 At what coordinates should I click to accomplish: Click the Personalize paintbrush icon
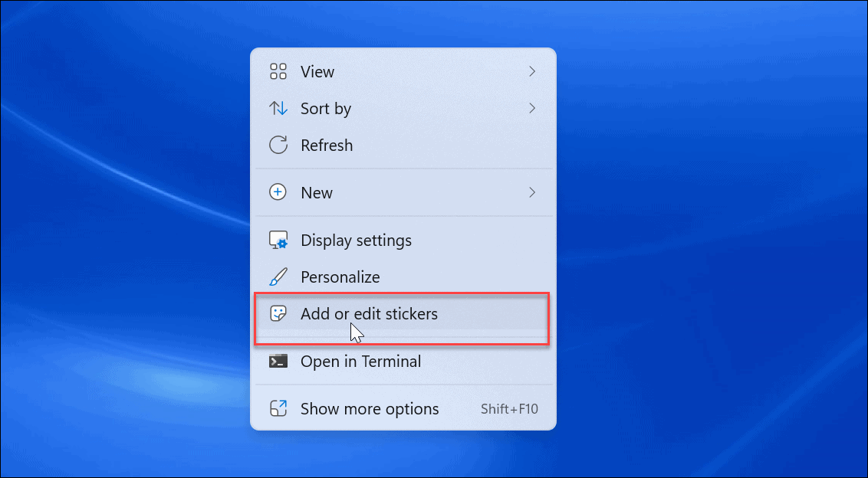[x=278, y=277]
